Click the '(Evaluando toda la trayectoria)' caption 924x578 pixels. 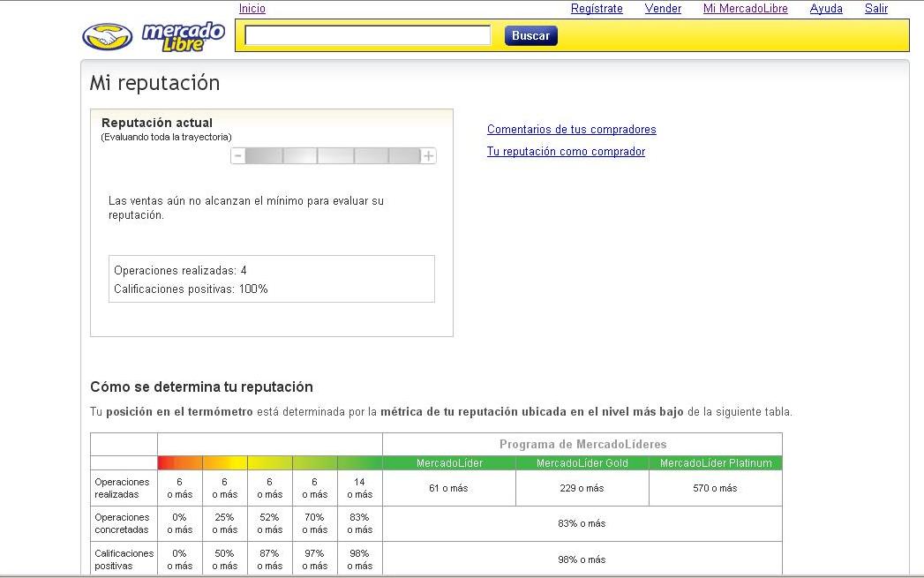coord(166,138)
